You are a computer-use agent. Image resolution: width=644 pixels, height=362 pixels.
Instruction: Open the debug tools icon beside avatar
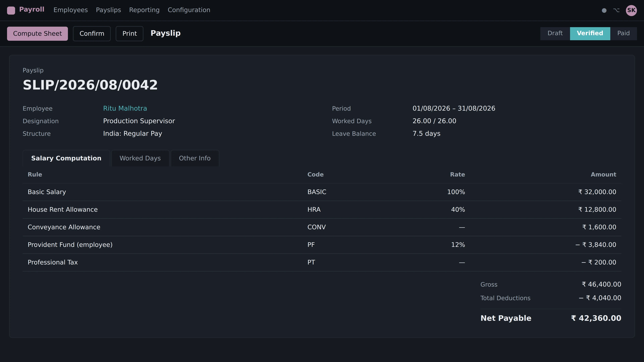point(616,10)
